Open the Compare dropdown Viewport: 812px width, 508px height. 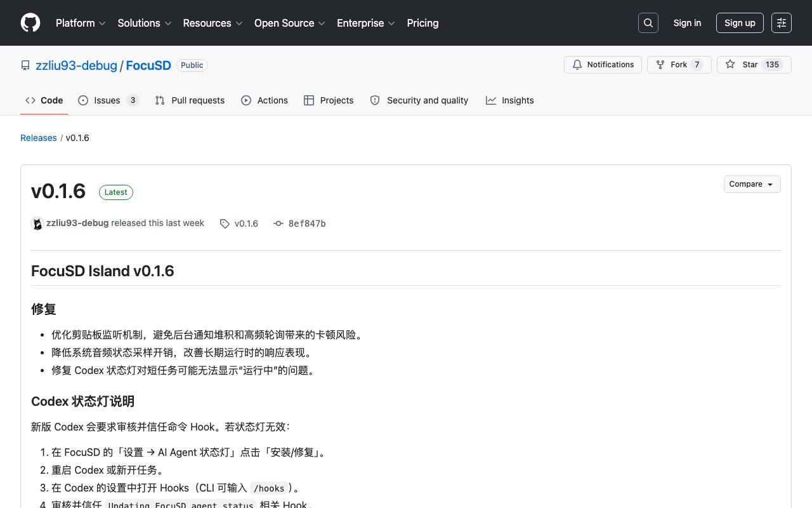point(752,184)
